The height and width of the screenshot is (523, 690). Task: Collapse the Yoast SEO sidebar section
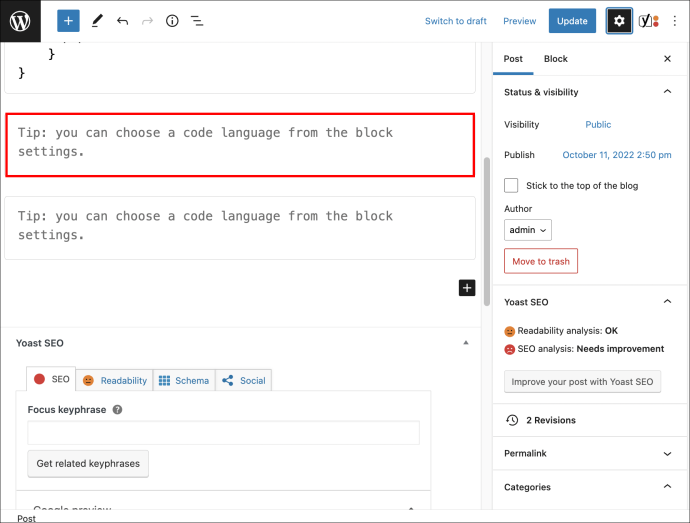(x=667, y=302)
